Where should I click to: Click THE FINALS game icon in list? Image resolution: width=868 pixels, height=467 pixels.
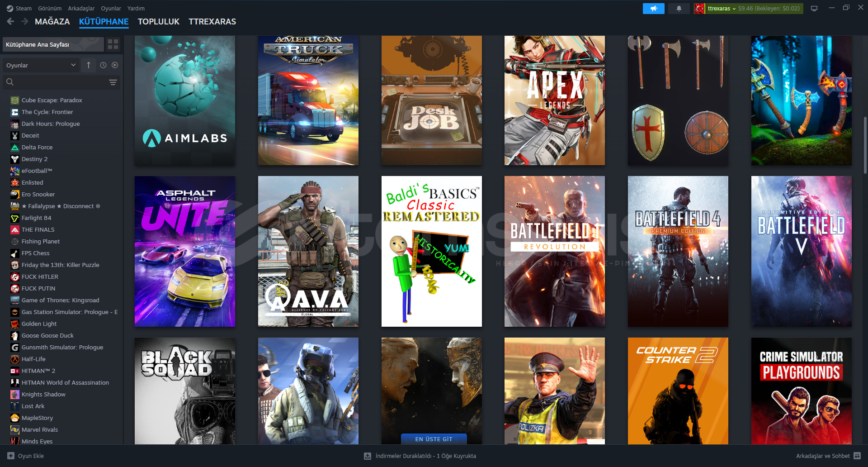[15, 229]
